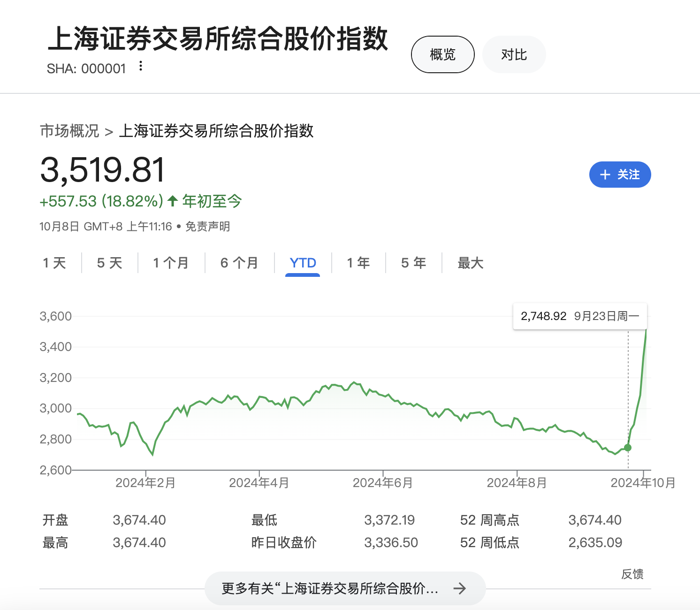The height and width of the screenshot is (610, 700).
Task: Open the 市场概况 breadcrumb link
Action: click(69, 130)
